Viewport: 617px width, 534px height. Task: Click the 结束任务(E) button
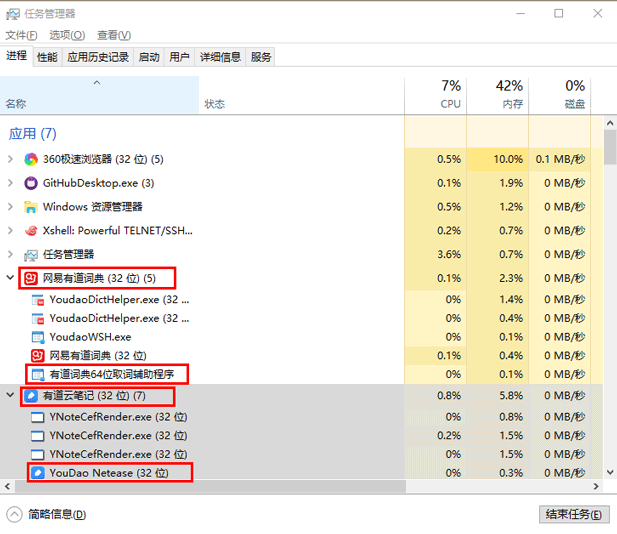pos(574,514)
